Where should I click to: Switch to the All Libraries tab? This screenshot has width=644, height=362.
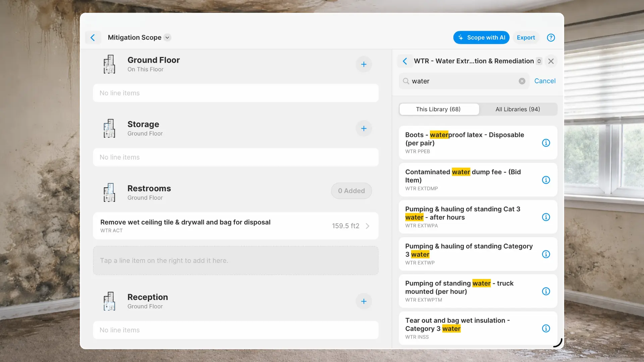click(x=518, y=109)
